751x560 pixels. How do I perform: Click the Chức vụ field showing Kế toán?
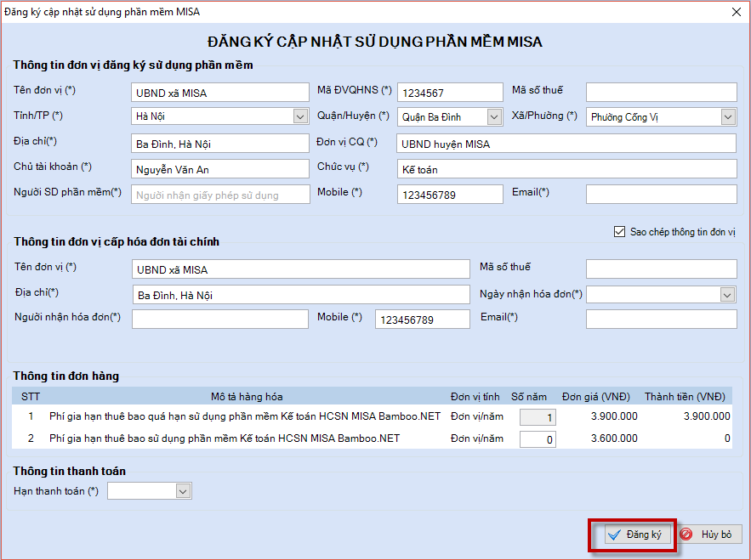tap(566, 168)
